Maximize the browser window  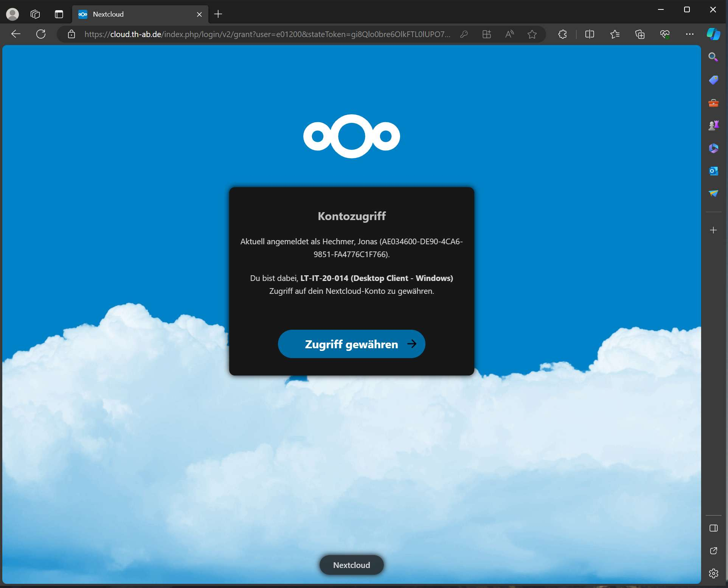click(687, 9)
